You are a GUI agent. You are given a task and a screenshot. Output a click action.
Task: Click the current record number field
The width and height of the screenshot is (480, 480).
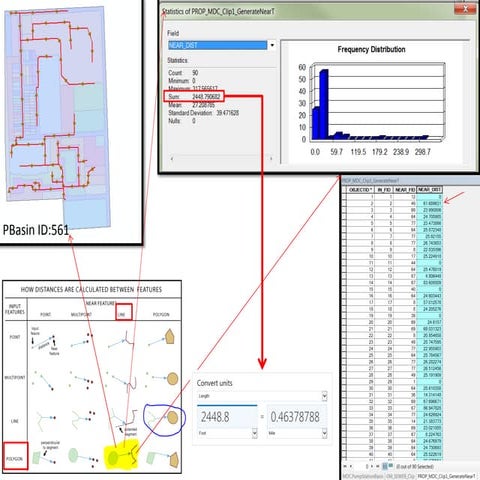point(362,466)
